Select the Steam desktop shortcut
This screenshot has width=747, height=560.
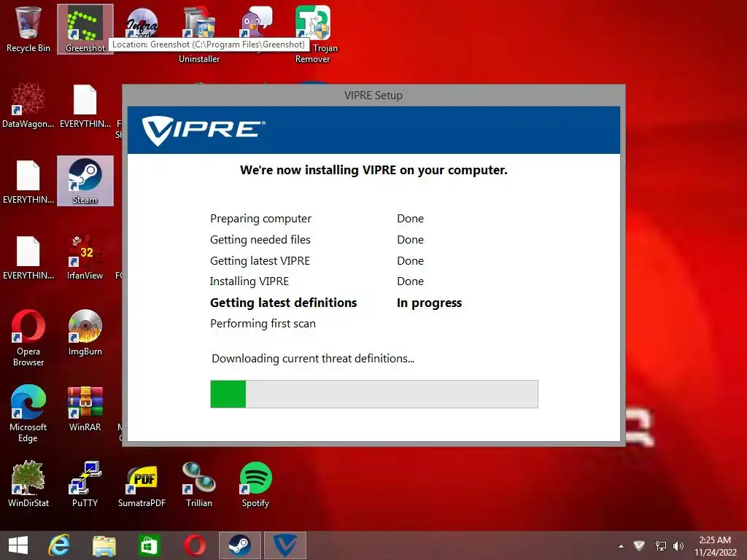(x=85, y=181)
